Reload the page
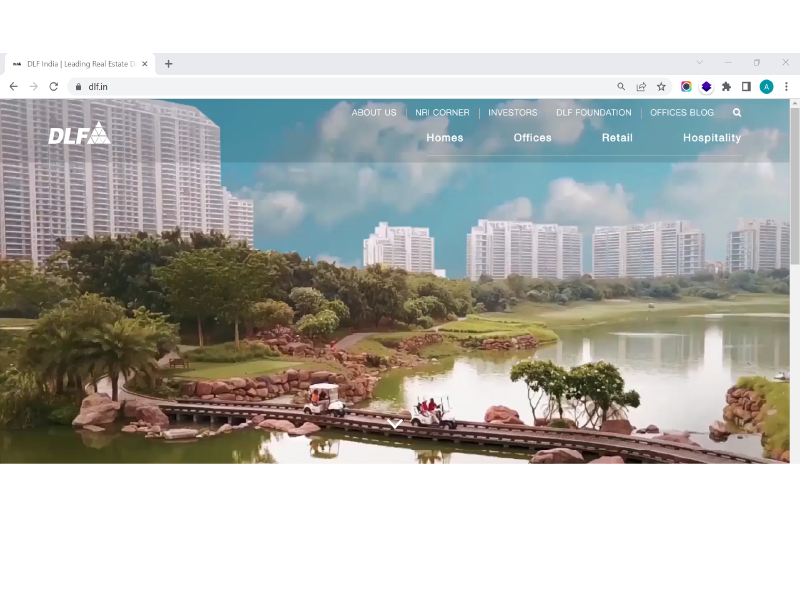The image size is (800, 600). coord(53,87)
